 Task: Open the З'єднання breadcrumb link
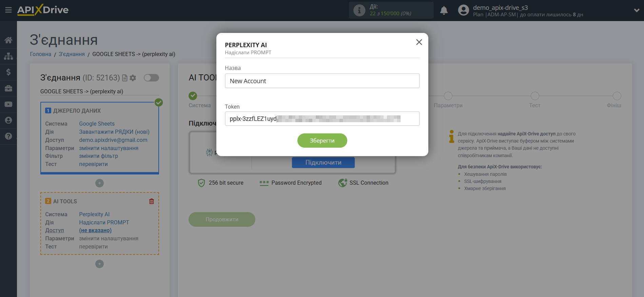(x=72, y=54)
